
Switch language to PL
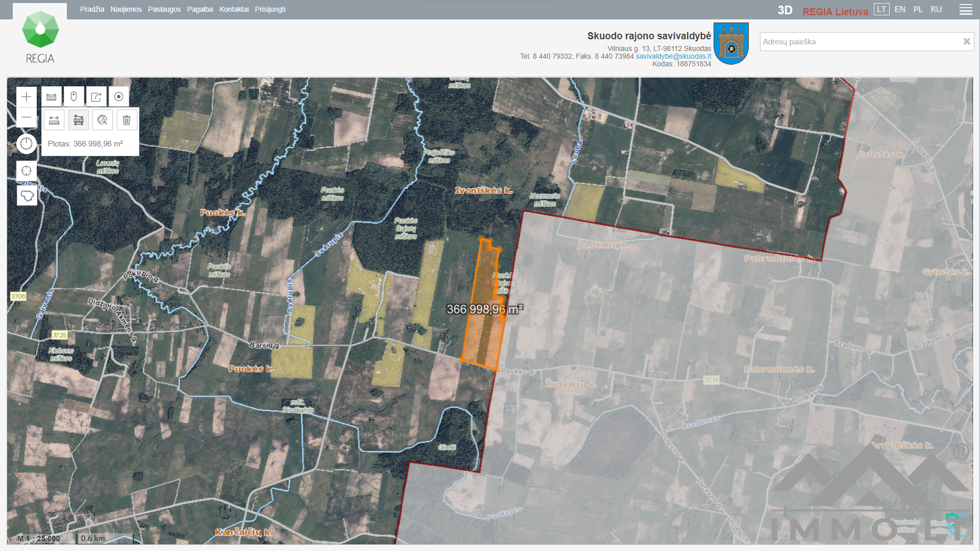[x=918, y=9]
